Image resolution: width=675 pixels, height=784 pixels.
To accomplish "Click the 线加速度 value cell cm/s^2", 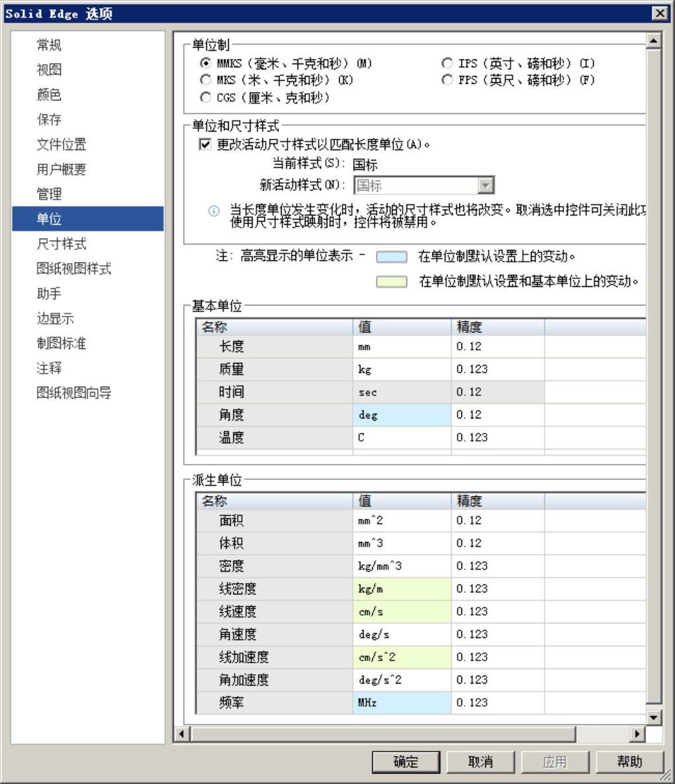I will click(x=402, y=657).
